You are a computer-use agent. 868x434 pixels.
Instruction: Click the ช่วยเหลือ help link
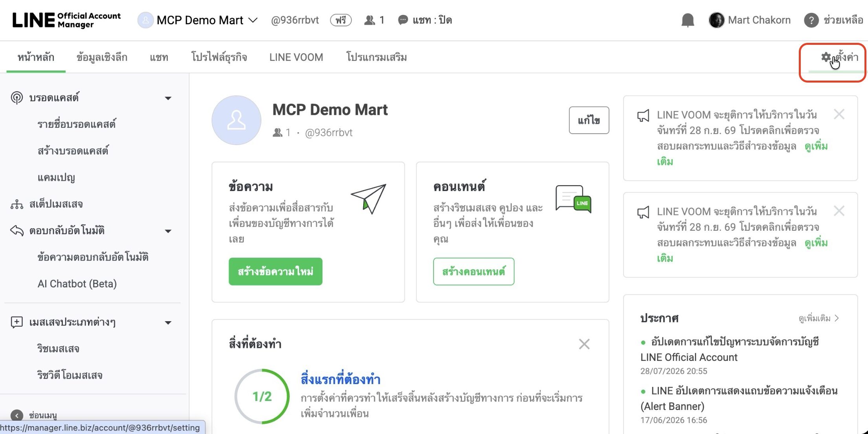click(843, 20)
